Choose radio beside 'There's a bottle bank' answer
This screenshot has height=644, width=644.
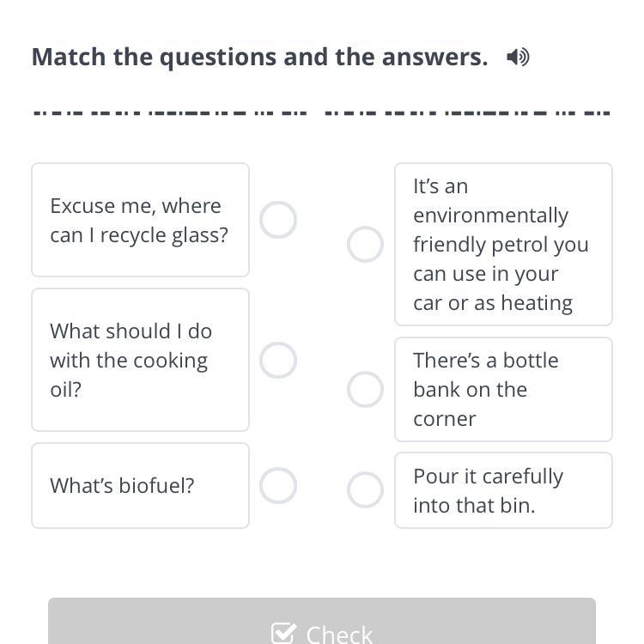[365, 390]
